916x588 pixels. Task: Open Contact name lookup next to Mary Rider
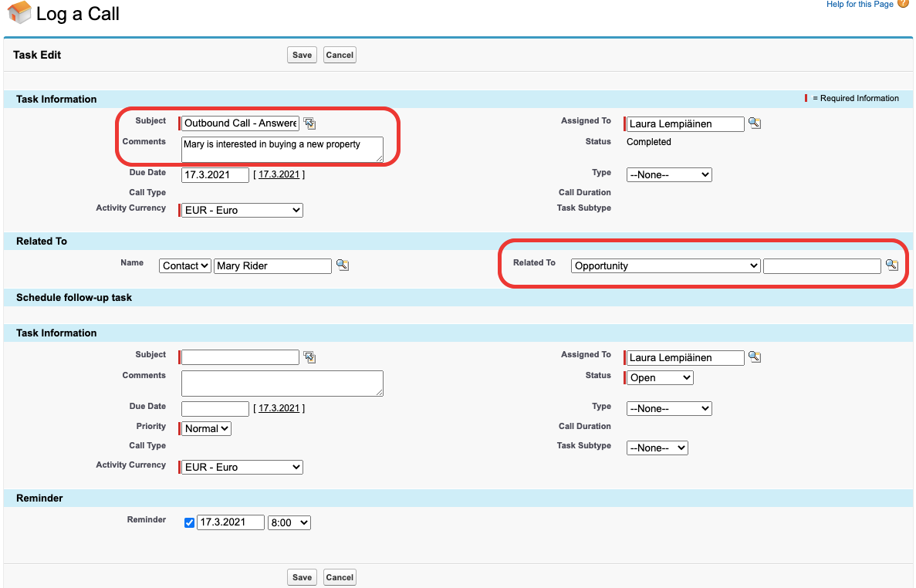[343, 265]
